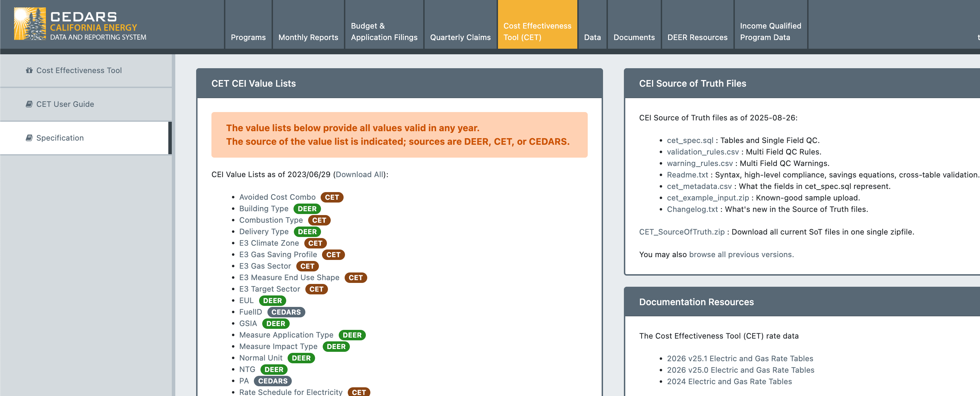Open 2026 v25.1 Electric and Gas Rate Tables

tap(740, 359)
